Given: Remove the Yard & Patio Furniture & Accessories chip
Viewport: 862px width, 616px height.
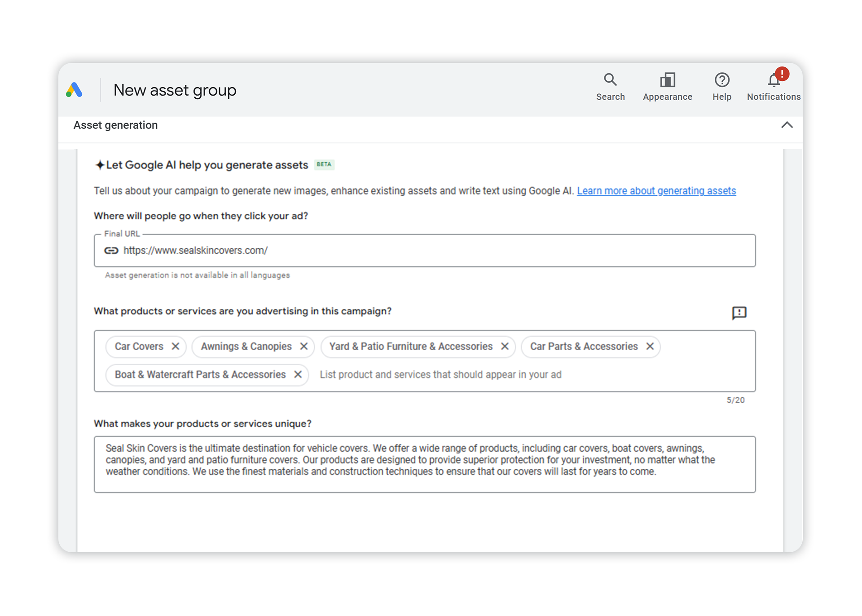Looking at the screenshot, I should pyautogui.click(x=506, y=346).
